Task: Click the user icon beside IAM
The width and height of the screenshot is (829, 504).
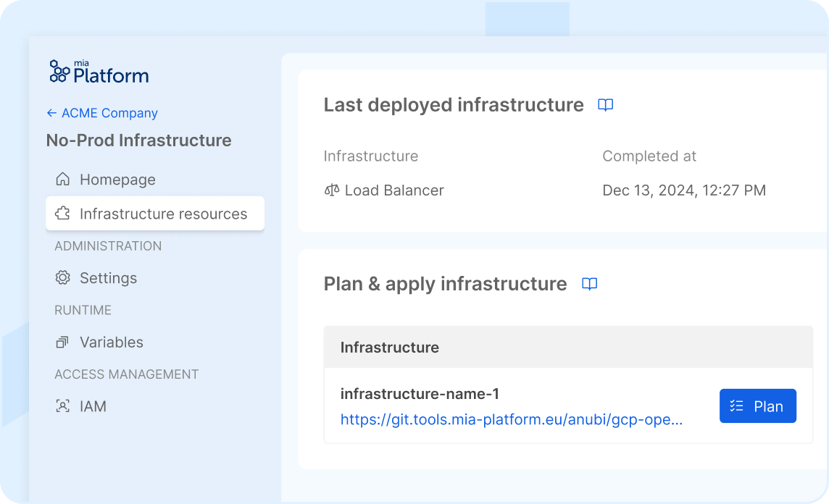Action: point(63,406)
